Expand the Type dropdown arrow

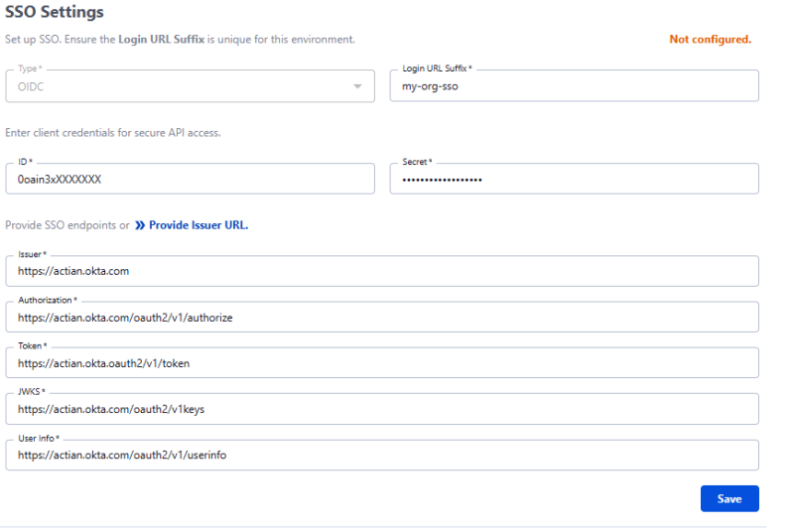click(357, 86)
